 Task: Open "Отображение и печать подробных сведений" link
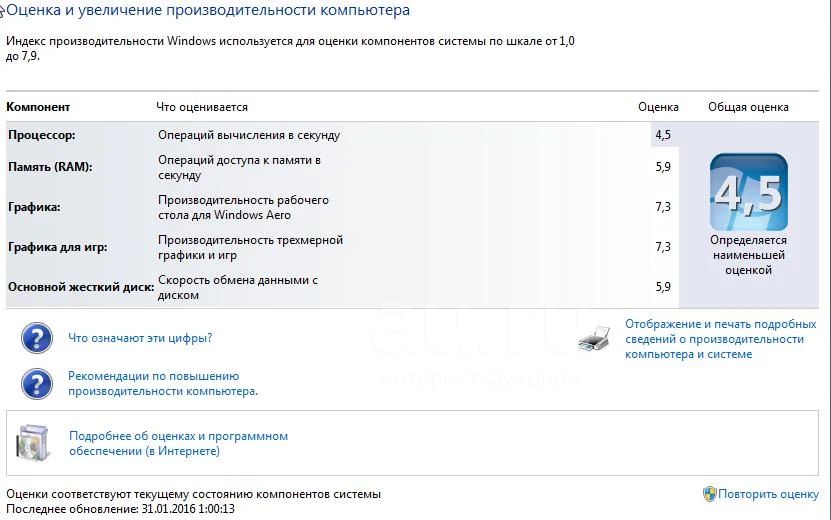pyautogui.click(x=720, y=339)
